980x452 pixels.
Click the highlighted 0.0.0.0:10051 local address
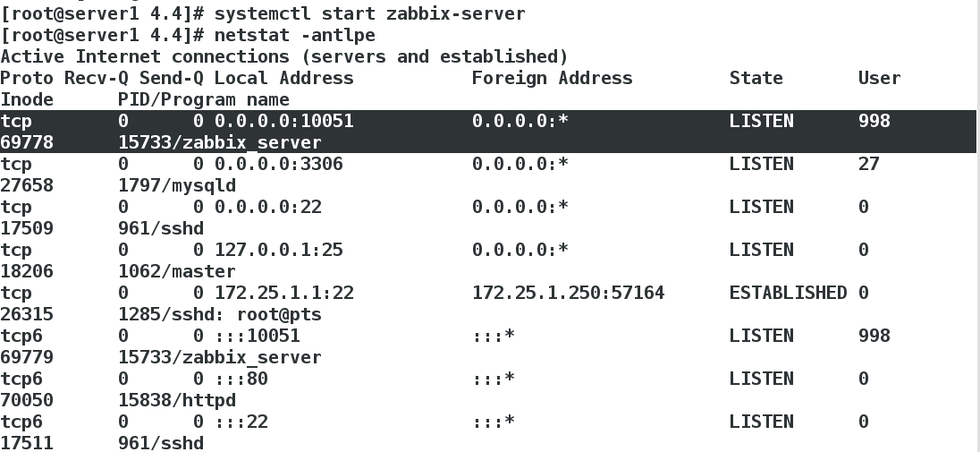pyautogui.click(x=283, y=121)
